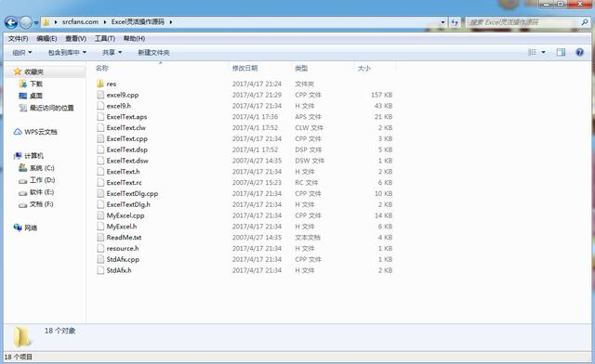Select the excel9.cpp file icon

[100, 95]
